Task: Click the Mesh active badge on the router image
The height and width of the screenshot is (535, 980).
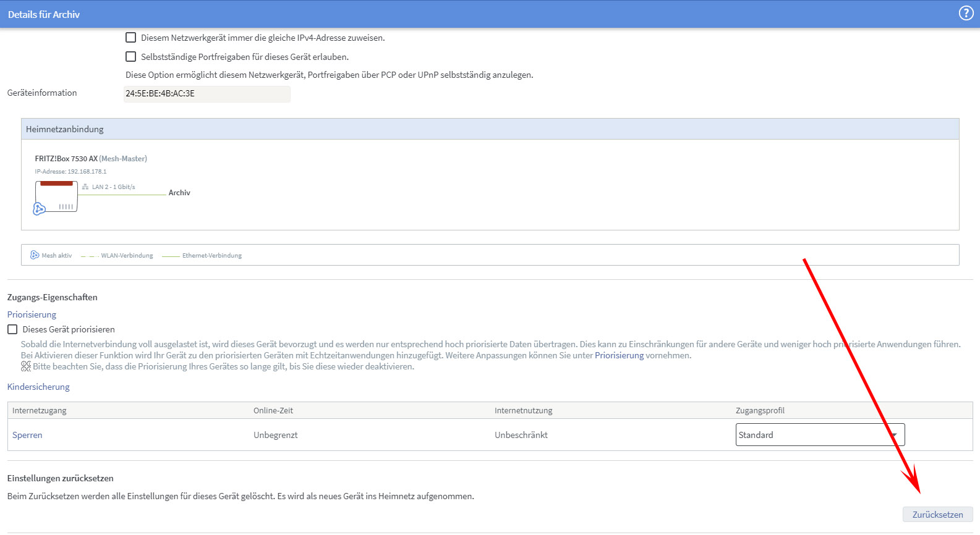Action: click(39, 209)
